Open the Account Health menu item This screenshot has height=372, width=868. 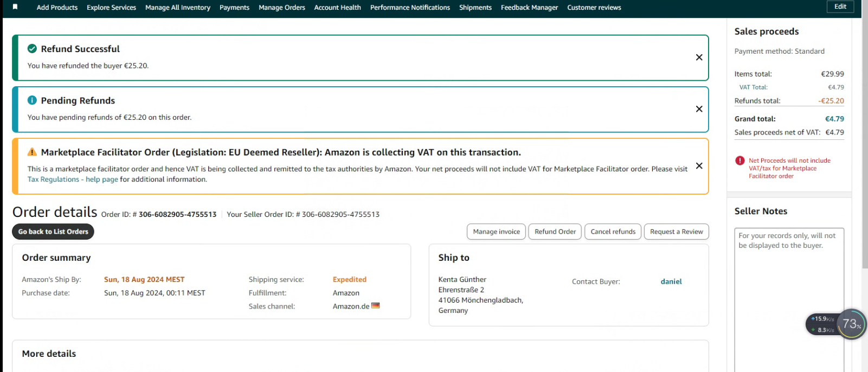[x=337, y=8]
